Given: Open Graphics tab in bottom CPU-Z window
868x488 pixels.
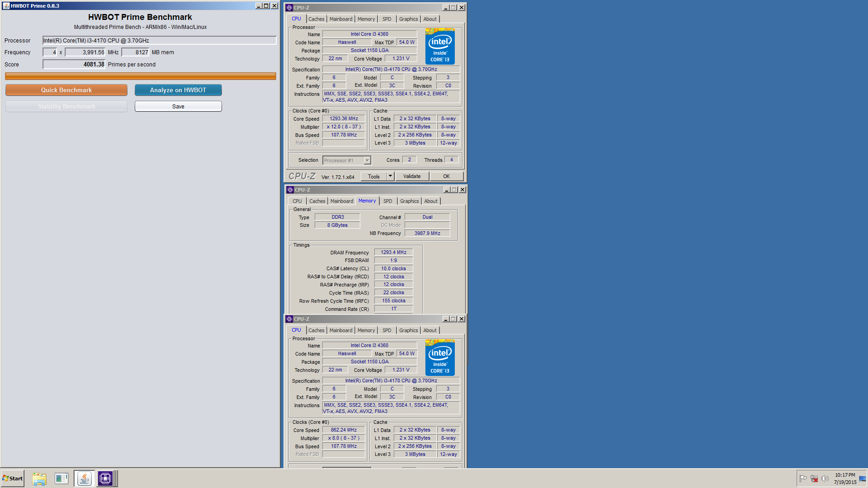Looking at the screenshot, I should [x=409, y=330].
